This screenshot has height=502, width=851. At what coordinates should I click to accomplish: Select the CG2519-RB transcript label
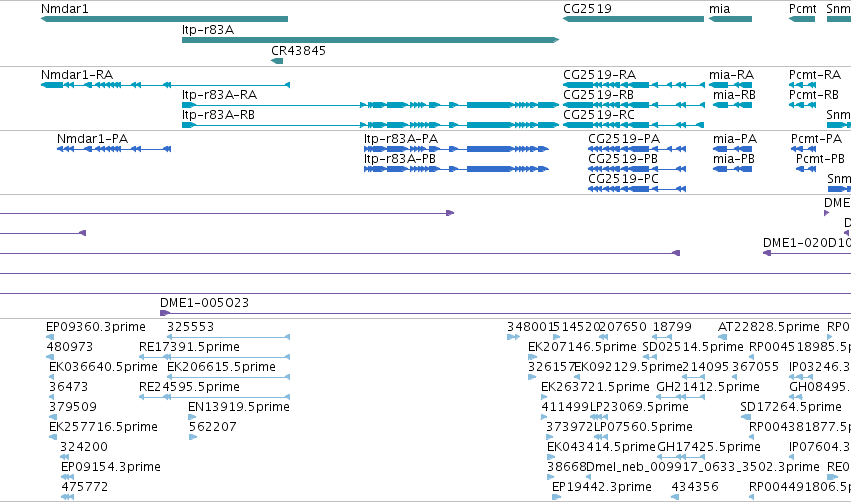pyautogui.click(x=599, y=94)
